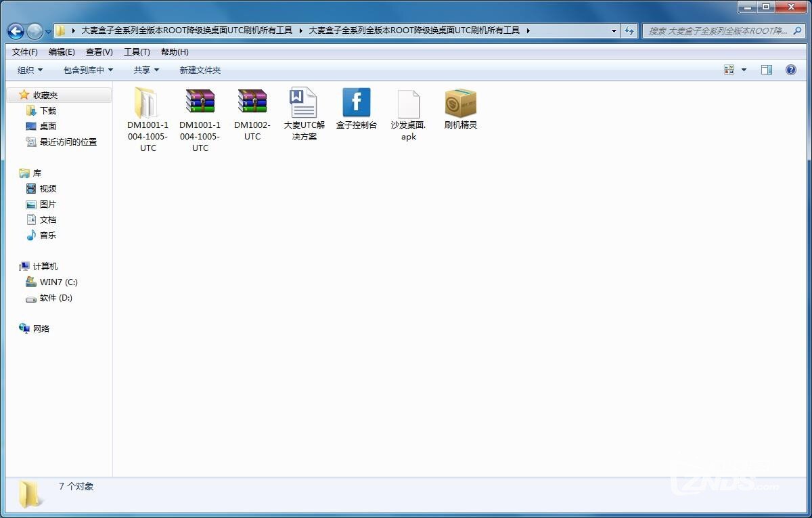Screen dimensions: 812x518
Task: Open 桌面 in the navigation pane
Action: coord(48,126)
